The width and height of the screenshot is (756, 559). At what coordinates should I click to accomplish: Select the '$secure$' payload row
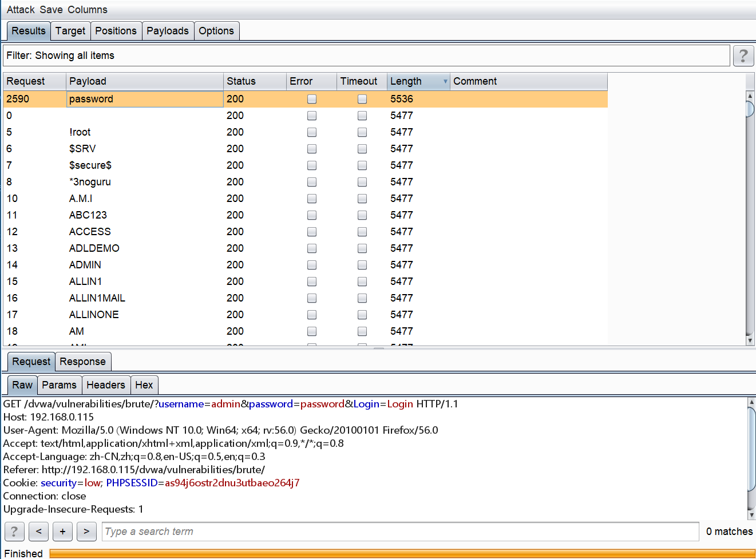coord(305,165)
